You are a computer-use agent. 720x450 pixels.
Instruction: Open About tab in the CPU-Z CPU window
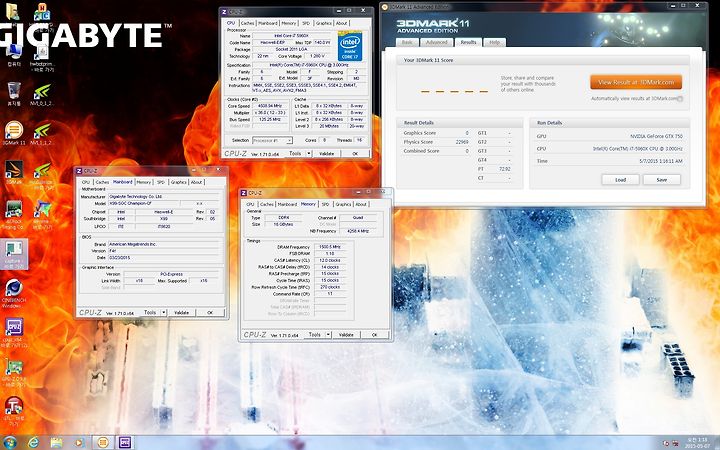tap(341, 23)
